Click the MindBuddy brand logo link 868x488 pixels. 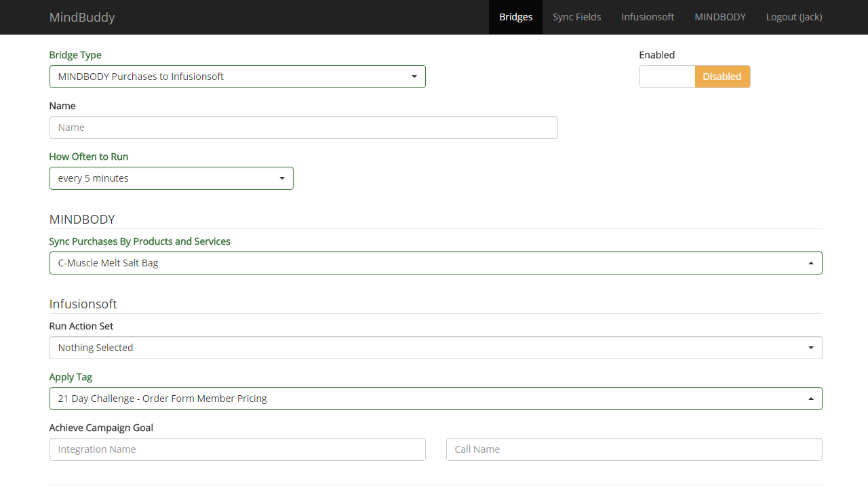(x=82, y=17)
